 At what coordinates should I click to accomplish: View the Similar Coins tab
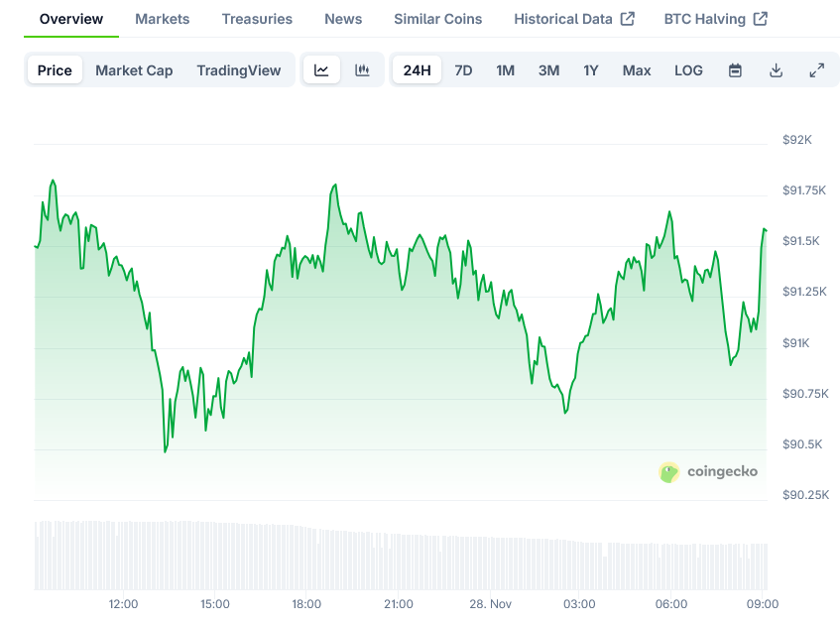tap(437, 19)
